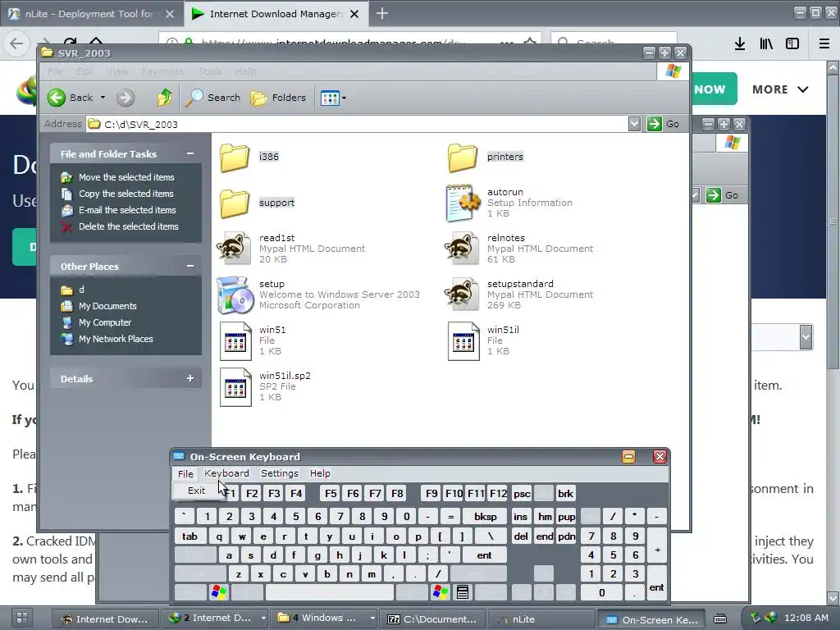840x630 pixels.
Task: Click the psc key on On-Screen Keyboard
Action: pyautogui.click(x=522, y=493)
